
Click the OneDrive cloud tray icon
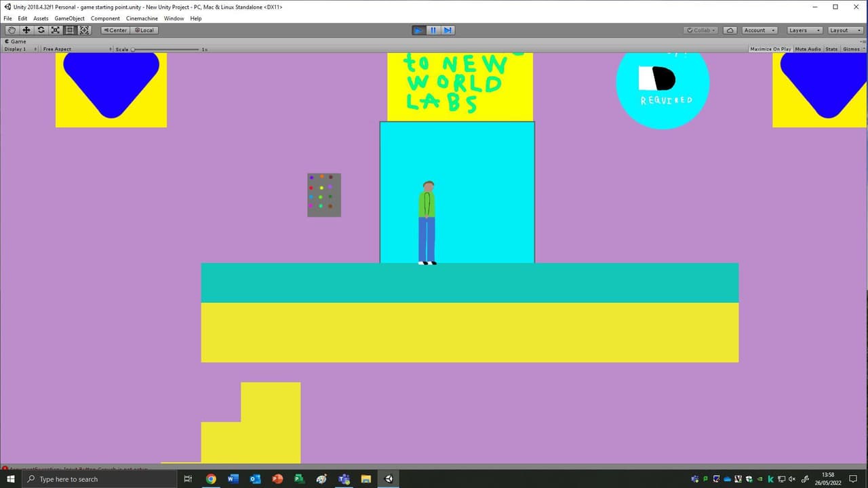pyautogui.click(x=728, y=479)
